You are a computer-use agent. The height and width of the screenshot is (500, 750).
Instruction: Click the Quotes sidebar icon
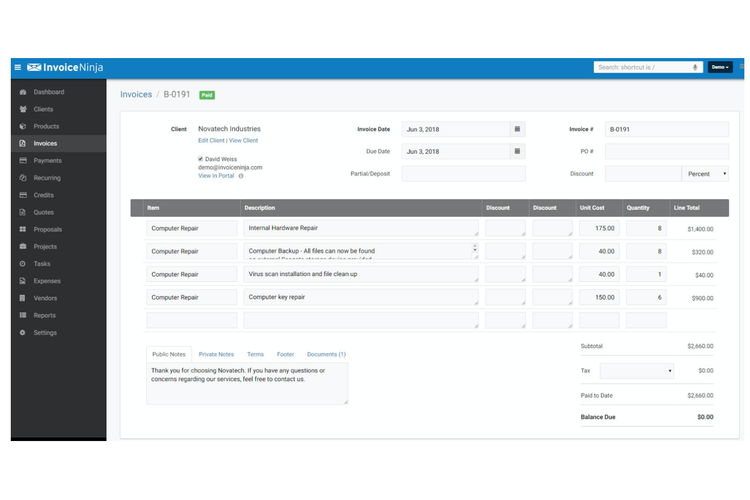[x=22, y=212]
